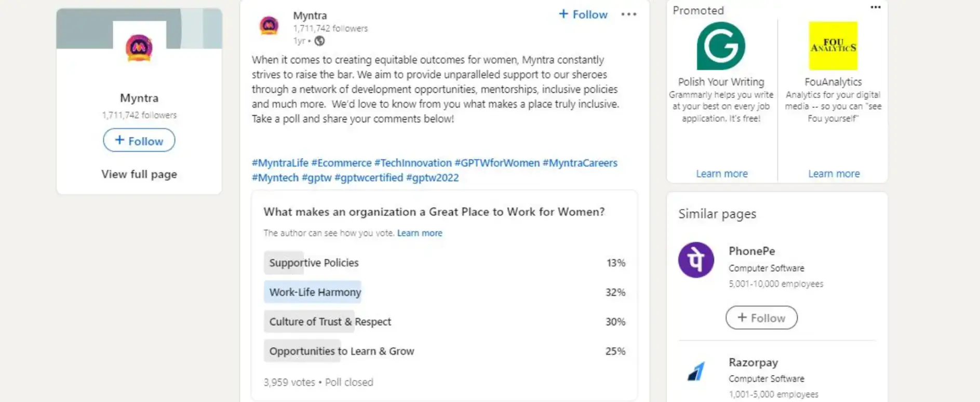The height and width of the screenshot is (402, 980).
Task: Click the Razorpay logo under Similar pages
Action: pos(695,369)
